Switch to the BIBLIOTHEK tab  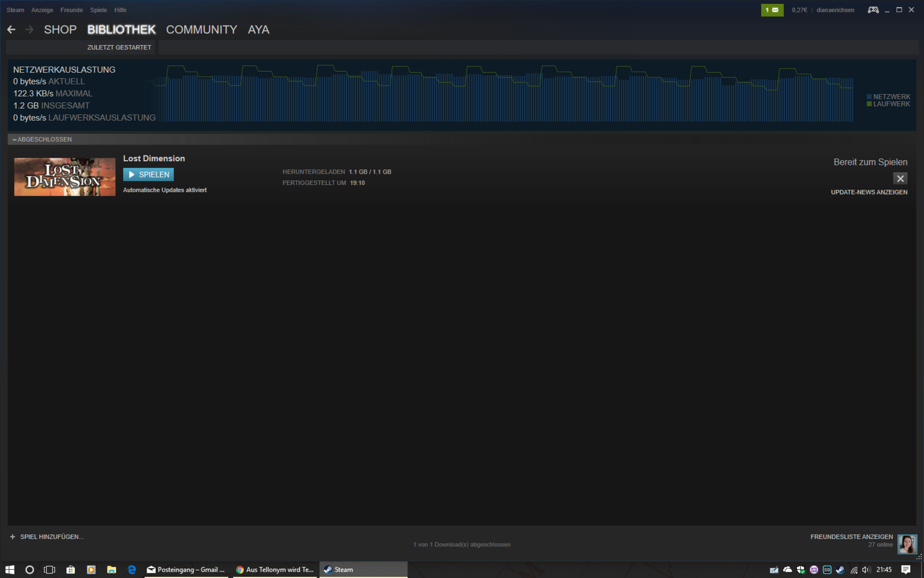pos(121,29)
